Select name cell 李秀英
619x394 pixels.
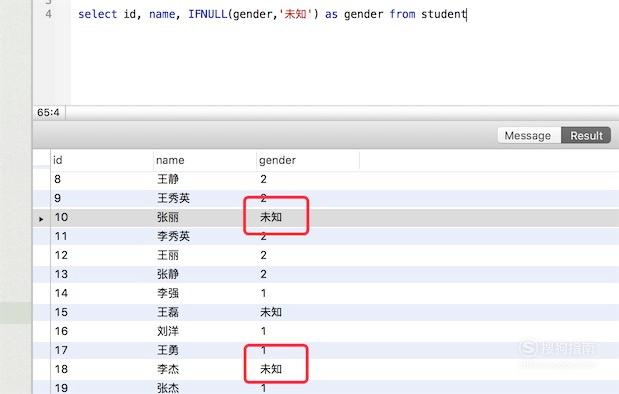click(173, 236)
